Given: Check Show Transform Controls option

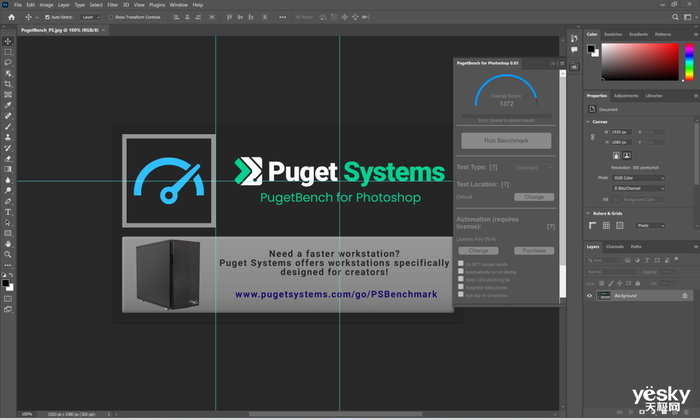Looking at the screenshot, I should tap(111, 17).
